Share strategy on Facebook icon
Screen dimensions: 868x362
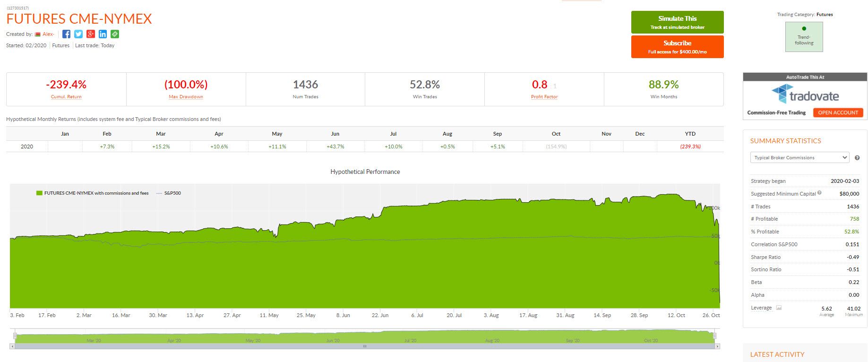pyautogui.click(x=66, y=34)
